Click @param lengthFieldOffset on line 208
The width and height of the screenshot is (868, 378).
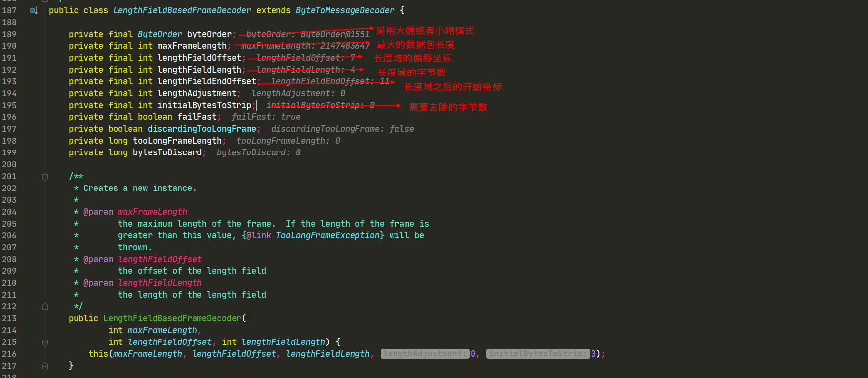tap(143, 259)
